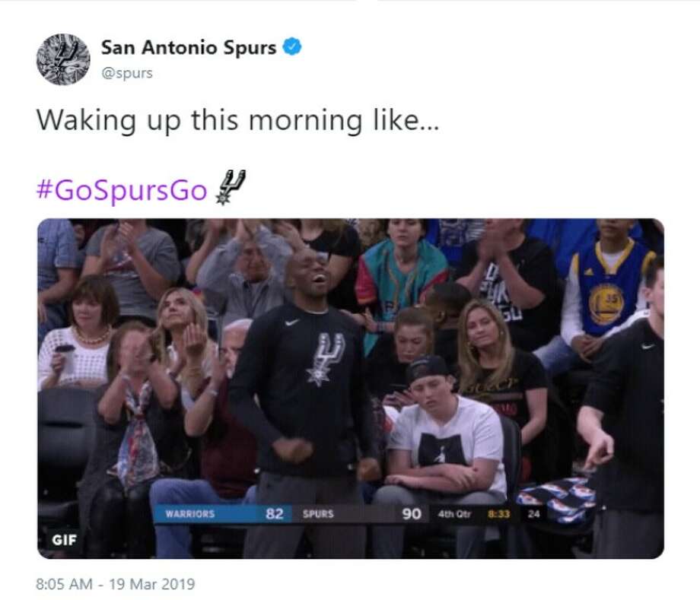
Task: Open the San Antonio Spurs profile avatar
Action: 63,59
